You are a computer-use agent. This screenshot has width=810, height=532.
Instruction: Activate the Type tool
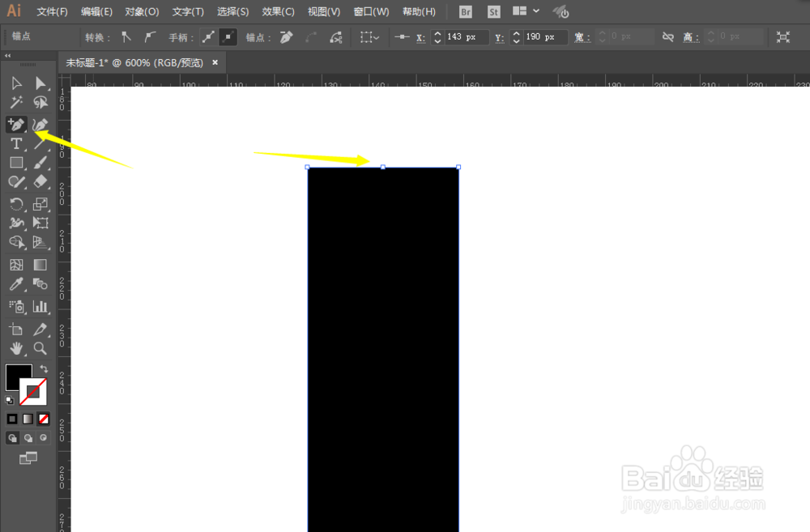[x=16, y=143]
